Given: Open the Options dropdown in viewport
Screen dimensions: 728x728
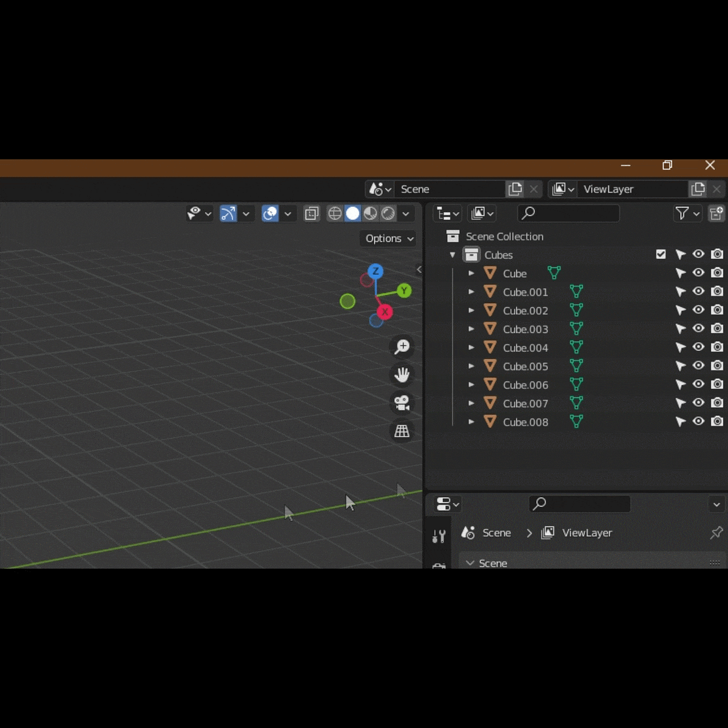Looking at the screenshot, I should click(x=387, y=238).
